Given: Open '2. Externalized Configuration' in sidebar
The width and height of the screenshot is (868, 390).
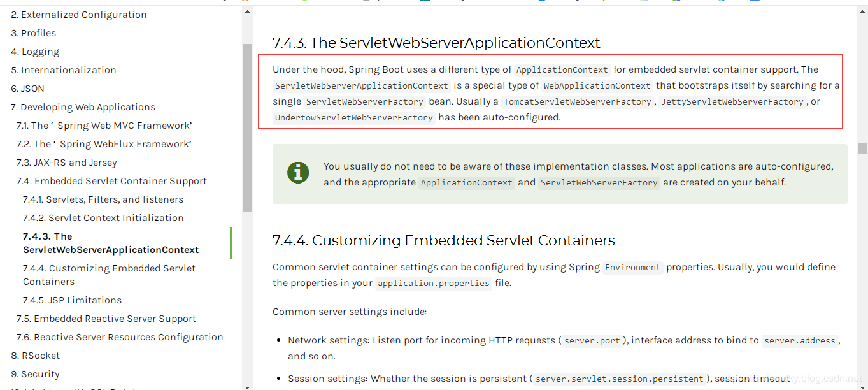Looking at the screenshot, I should click(x=79, y=15).
